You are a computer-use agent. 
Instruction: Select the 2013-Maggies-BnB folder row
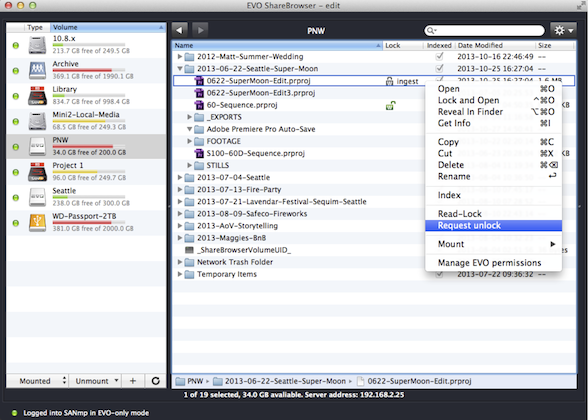click(374, 238)
